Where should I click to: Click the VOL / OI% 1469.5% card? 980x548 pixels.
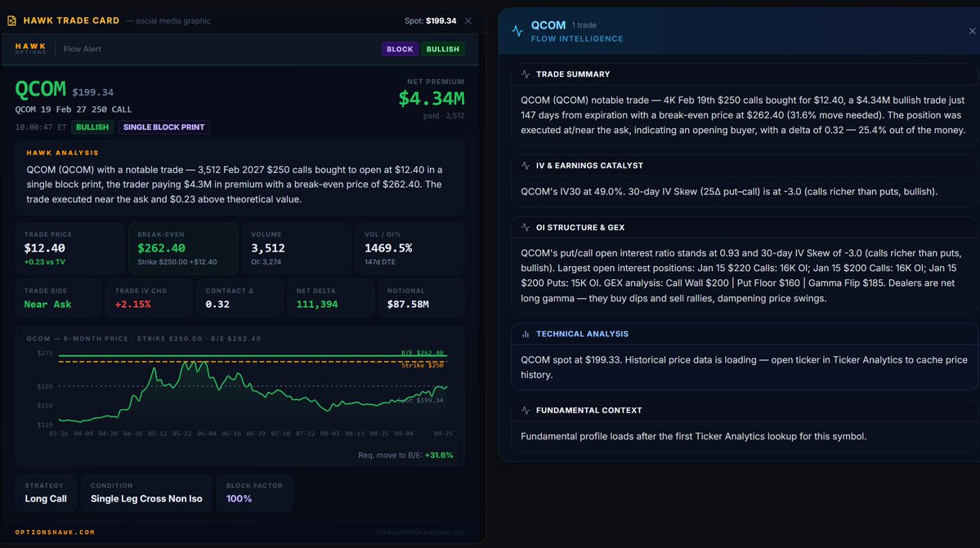pos(409,247)
